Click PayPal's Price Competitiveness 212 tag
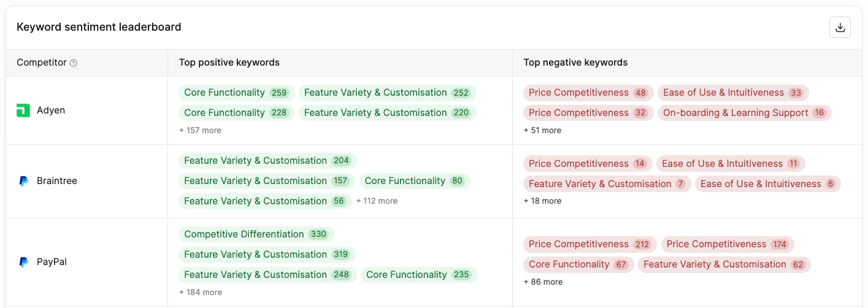The width and height of the screenshot is (868, 308). pyautogui.click(x=590, y=244)
